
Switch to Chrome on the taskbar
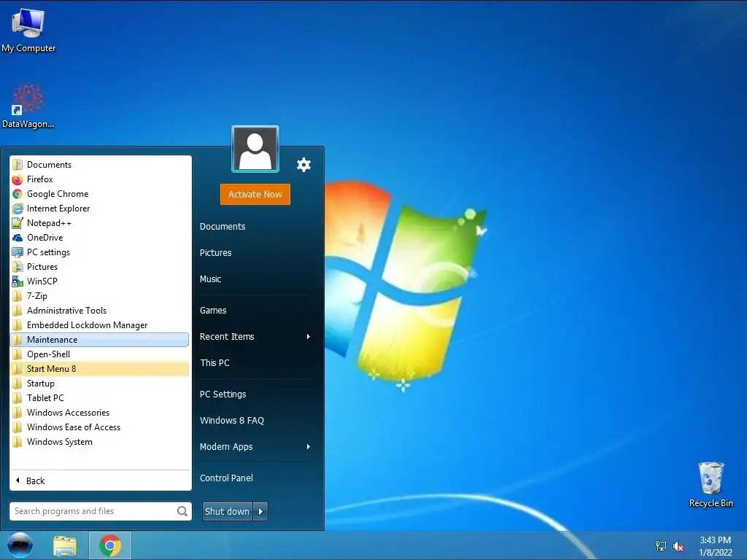click(110, 545)
